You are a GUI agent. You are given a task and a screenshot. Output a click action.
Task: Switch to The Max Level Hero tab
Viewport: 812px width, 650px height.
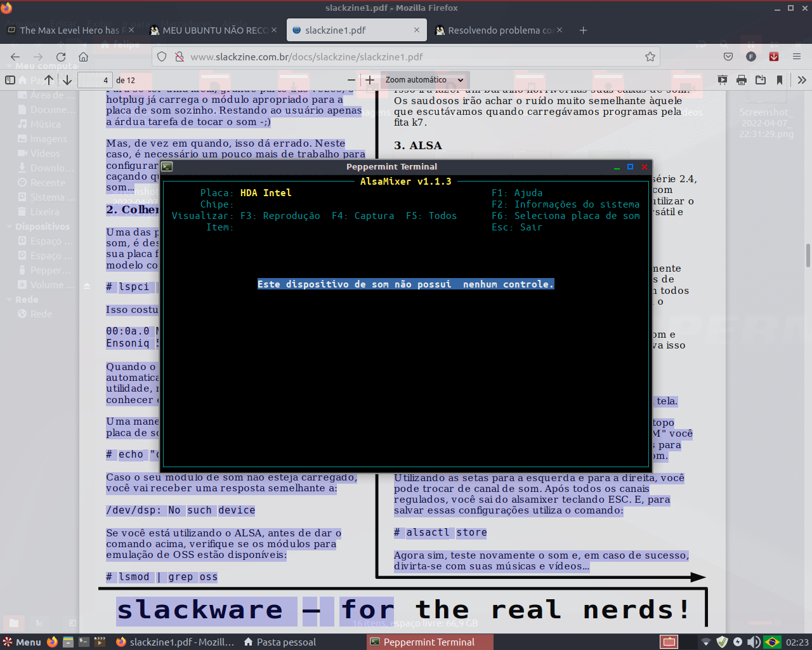coord(69,30)
